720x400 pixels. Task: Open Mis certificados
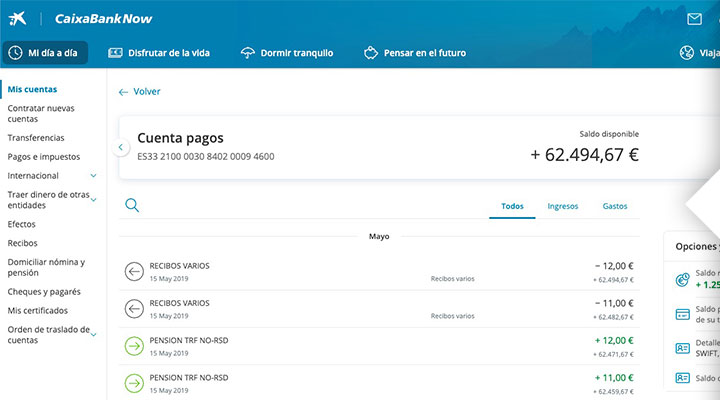(x=38, y=310)
